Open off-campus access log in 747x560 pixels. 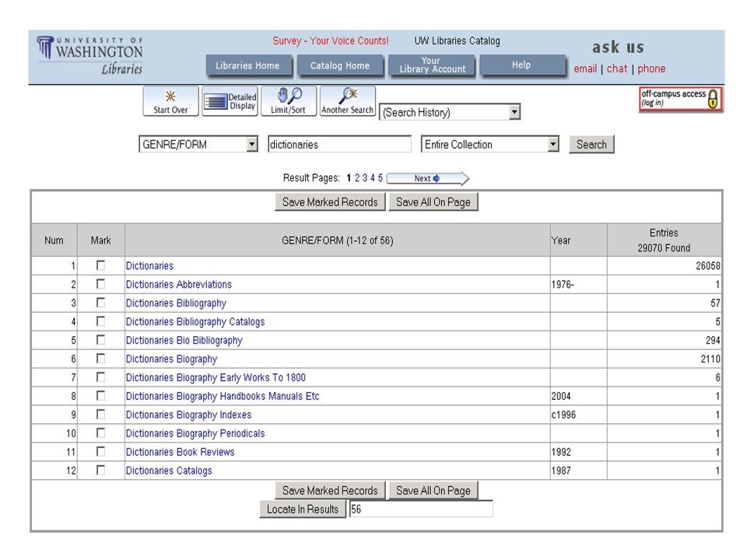(680, 99)
